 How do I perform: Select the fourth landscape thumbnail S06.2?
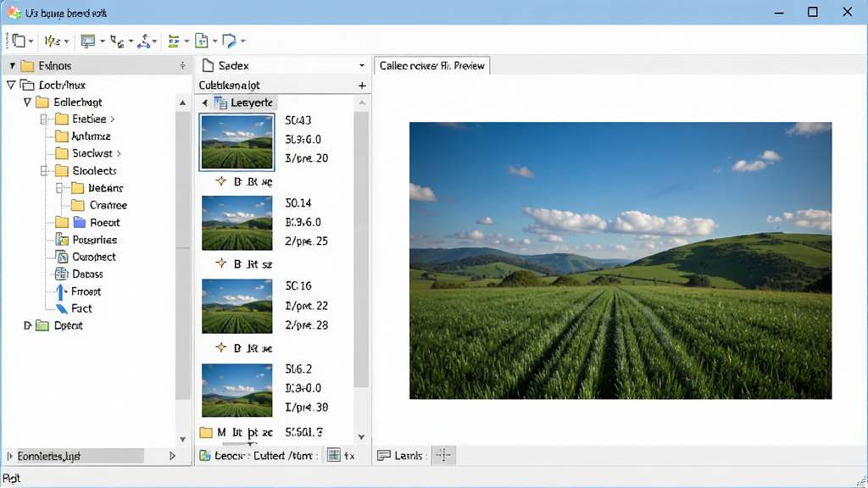pos(237,390)
